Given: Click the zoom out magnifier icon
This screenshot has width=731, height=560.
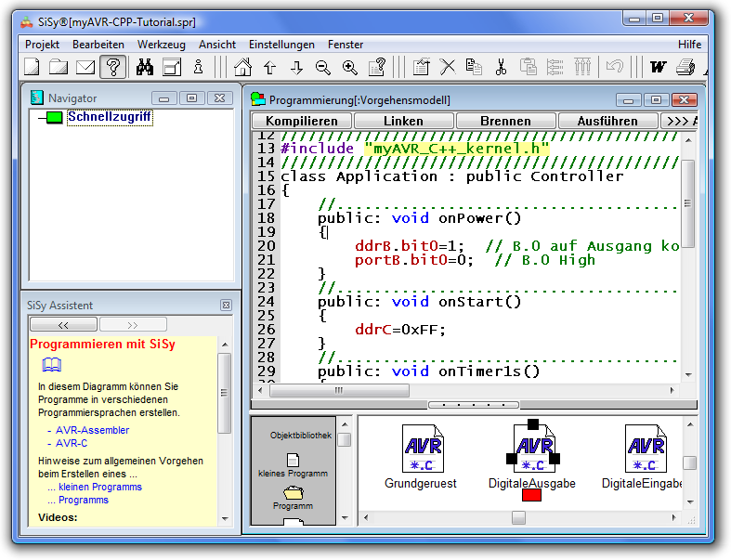Looking at the screenshot, I should (323, 67).
